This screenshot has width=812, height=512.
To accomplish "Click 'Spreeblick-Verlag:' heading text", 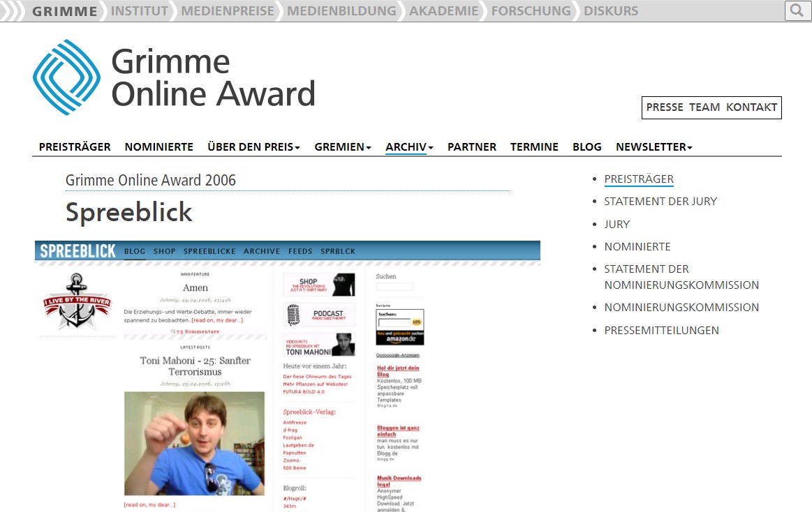I will click(x=309, y=412).
